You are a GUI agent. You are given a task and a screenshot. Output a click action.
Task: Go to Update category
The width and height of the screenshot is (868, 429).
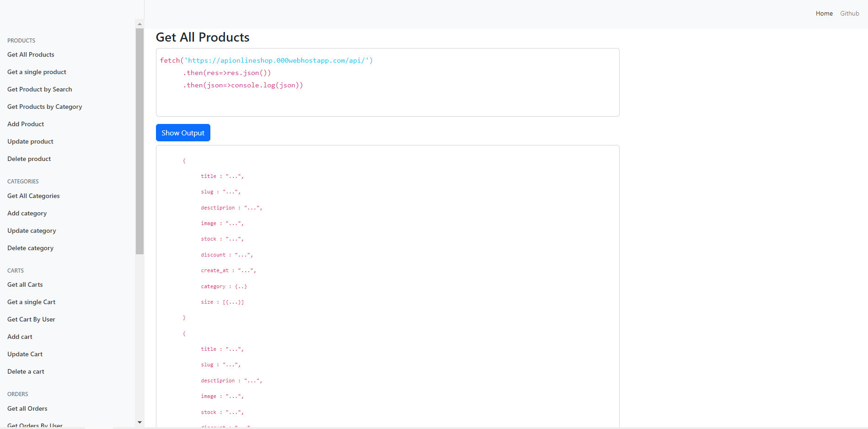click(32, 231)
